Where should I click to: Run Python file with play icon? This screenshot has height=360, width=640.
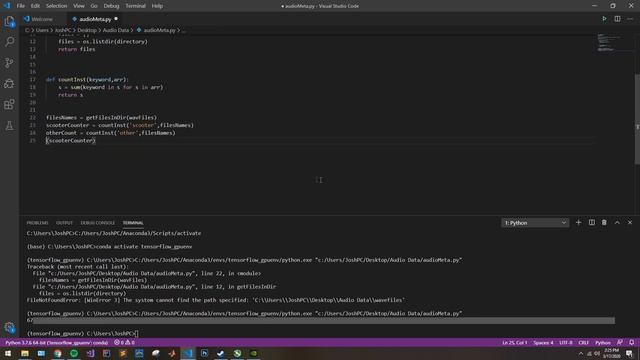click(604, 19)
